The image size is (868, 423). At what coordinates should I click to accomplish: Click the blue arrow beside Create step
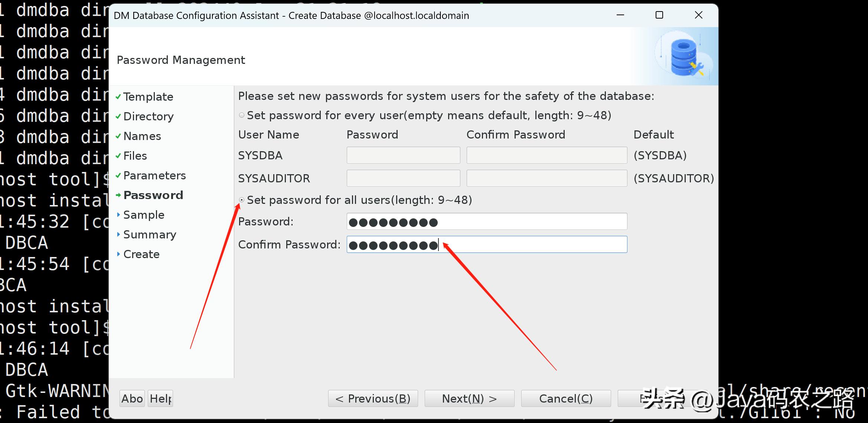(118, 254)
